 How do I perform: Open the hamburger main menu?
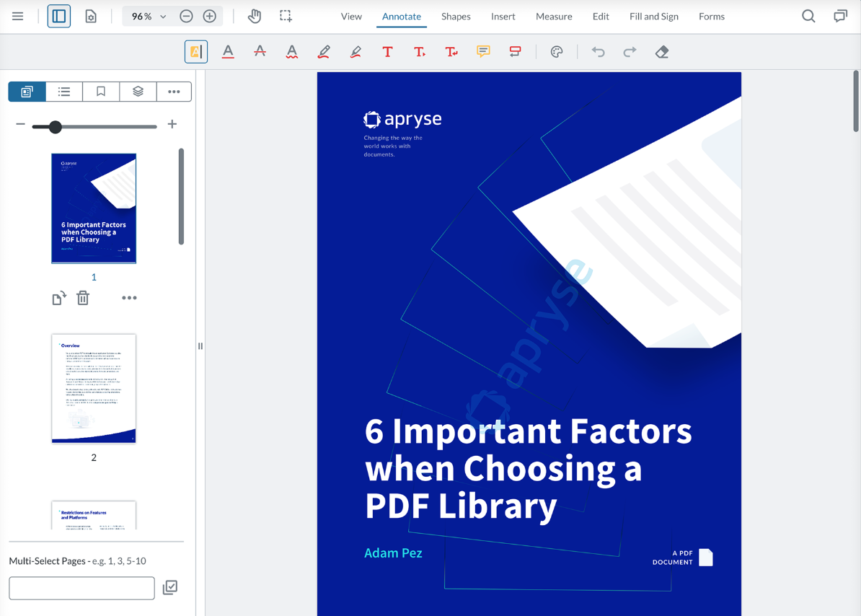click(x=17, y=17)
